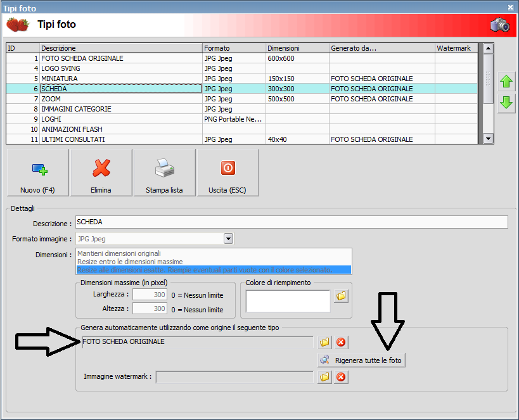The height and width of the screenshot is (420, 519).
Task: Close the Tipi foto window
Action: [510, 7]
